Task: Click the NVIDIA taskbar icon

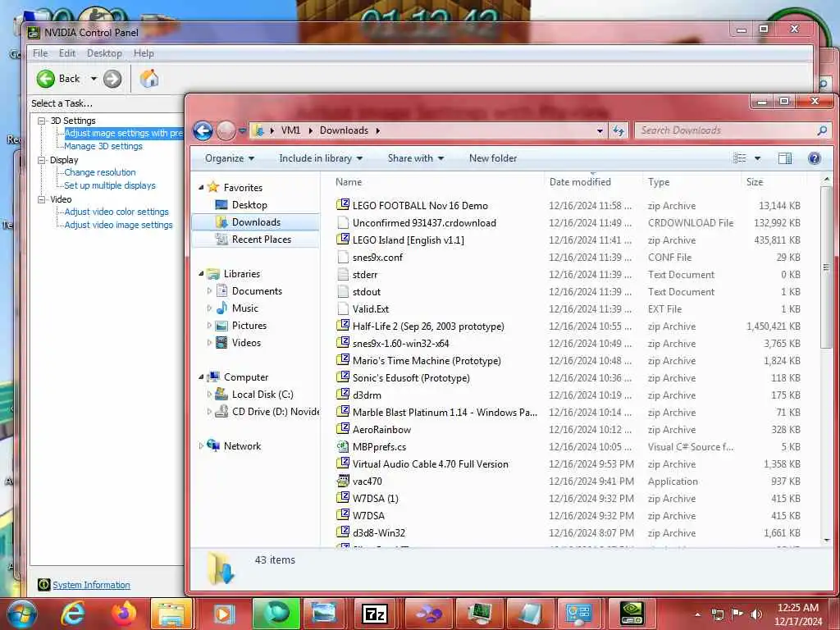Action: [x=632, y=614]
